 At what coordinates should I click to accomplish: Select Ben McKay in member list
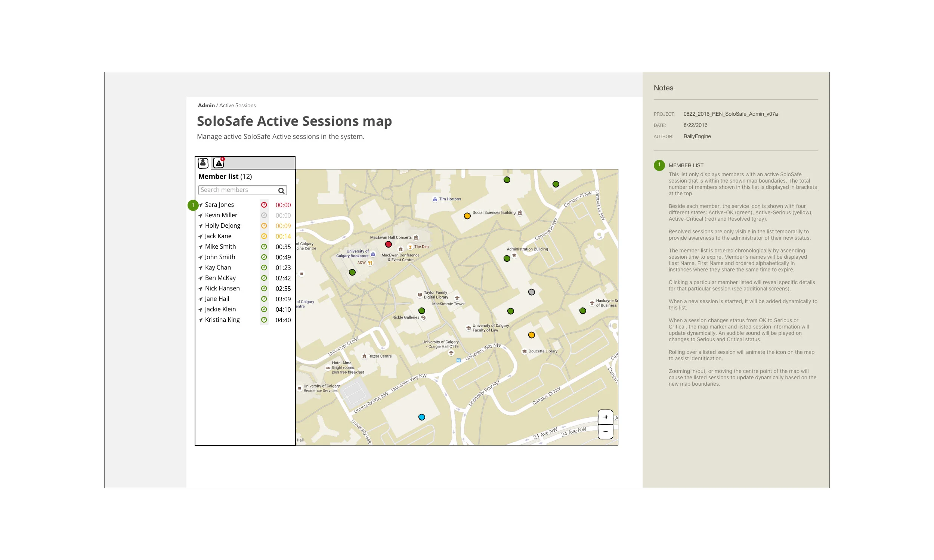220,278
